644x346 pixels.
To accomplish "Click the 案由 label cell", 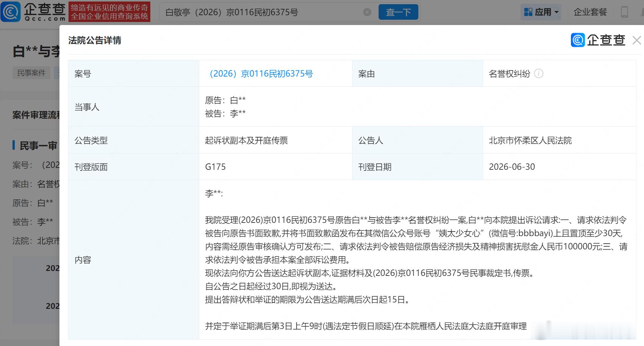I will (417, 74).
